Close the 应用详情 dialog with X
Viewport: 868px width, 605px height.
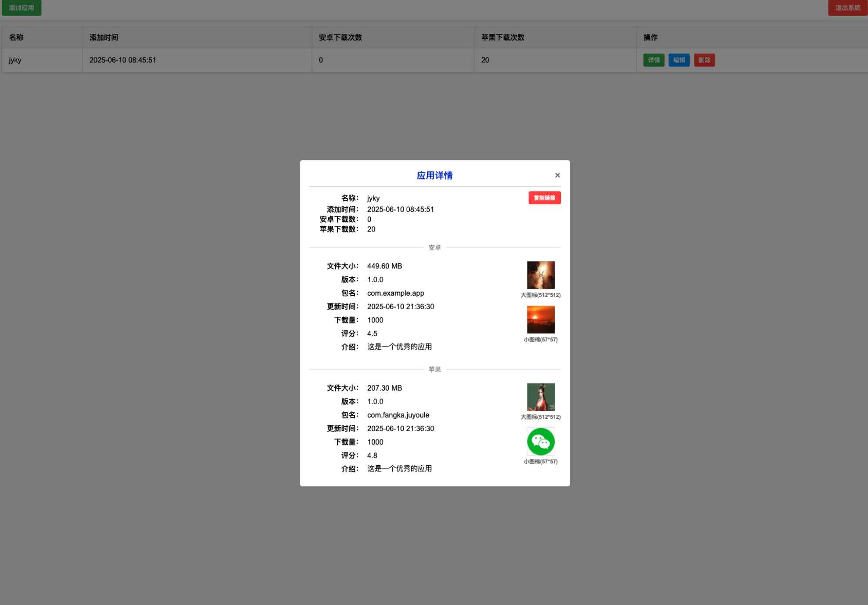(557, 175)
